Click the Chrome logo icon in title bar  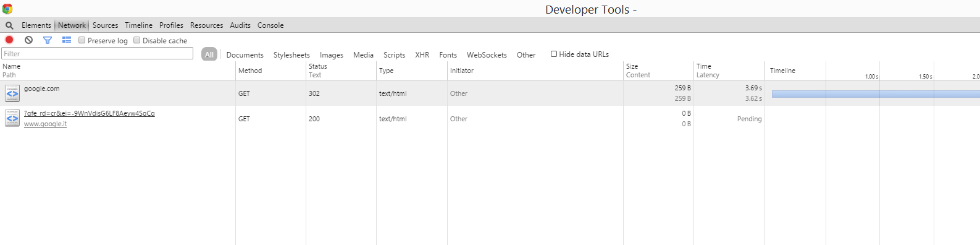(7, 9)
